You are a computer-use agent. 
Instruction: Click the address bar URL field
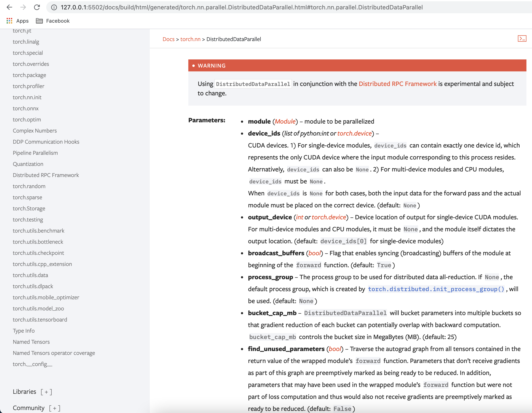241,7
